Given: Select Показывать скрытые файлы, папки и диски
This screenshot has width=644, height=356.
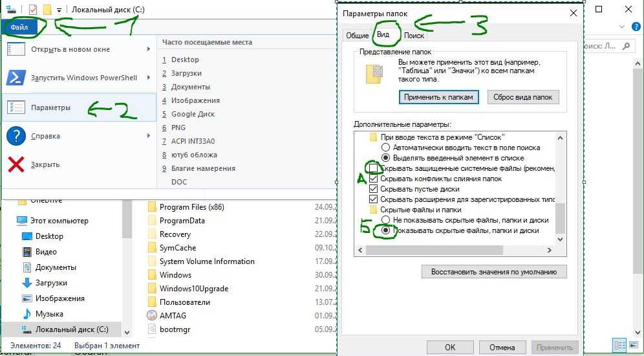Looking at the screenshot, I should pyautogui.click(x=385, y=230).
